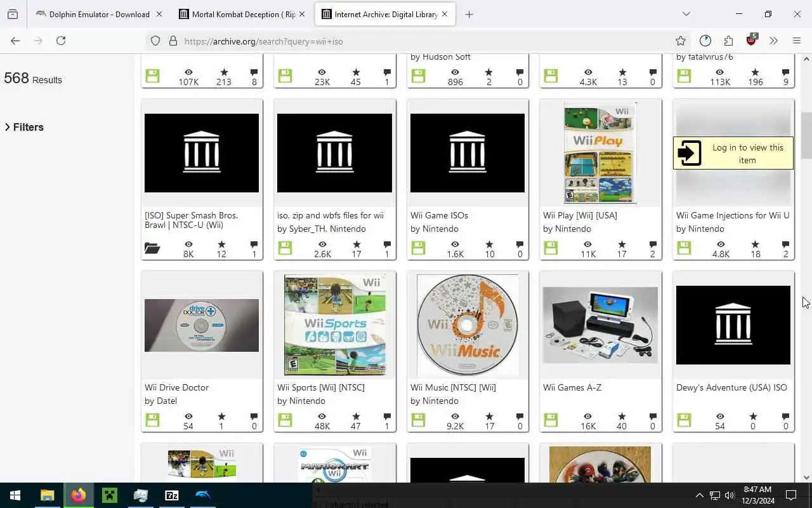Open the extensions puzzle icon
812x508 pixels.
coord(728,41)
